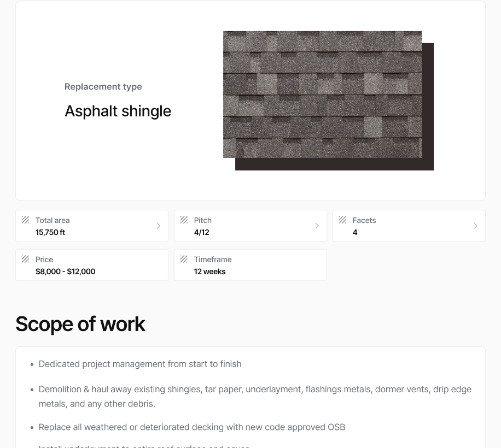The width and height of the screenshot is (501, 448).
Task: Click the hatch icon beside Facets
Action: pyautogui.click(x=342, y=220)
